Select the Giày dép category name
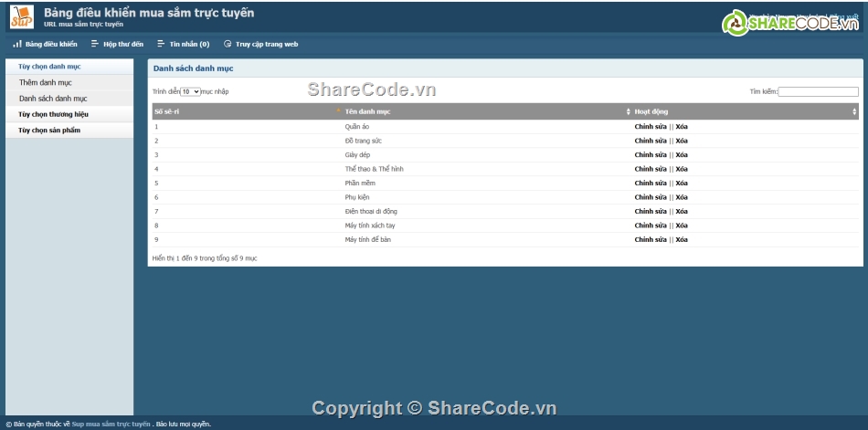Viewport: 868px width, 430px height. click(357, 155)
